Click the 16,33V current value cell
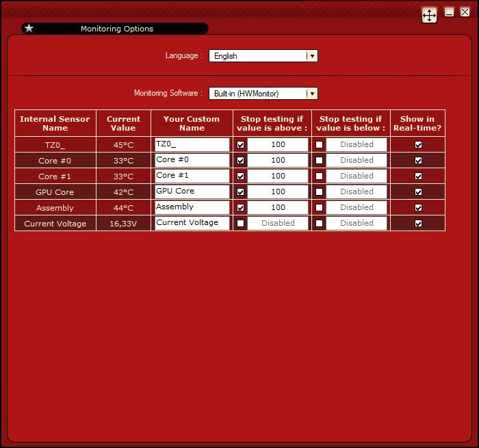Screen dimensions: 479x448 pos(123,223)
